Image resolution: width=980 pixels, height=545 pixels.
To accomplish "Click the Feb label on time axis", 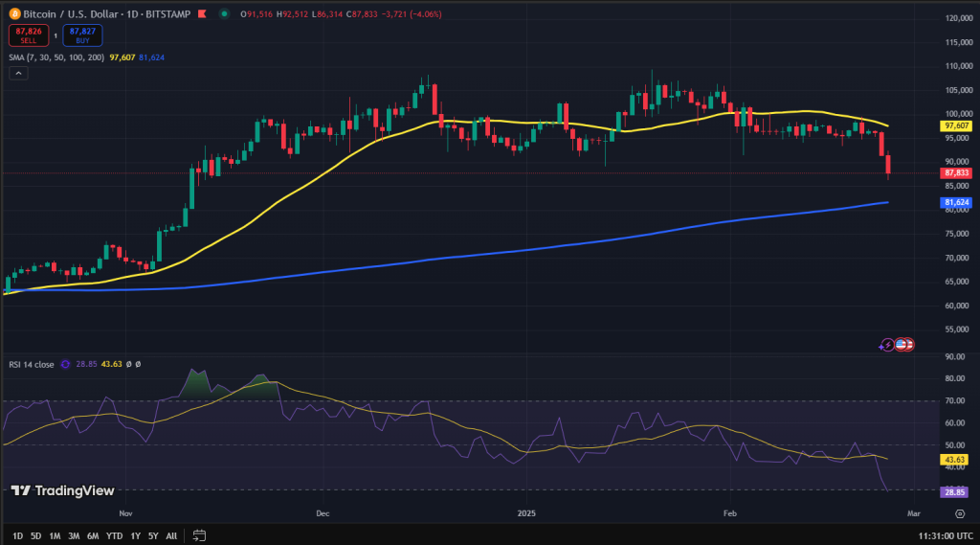I will 730,513.
